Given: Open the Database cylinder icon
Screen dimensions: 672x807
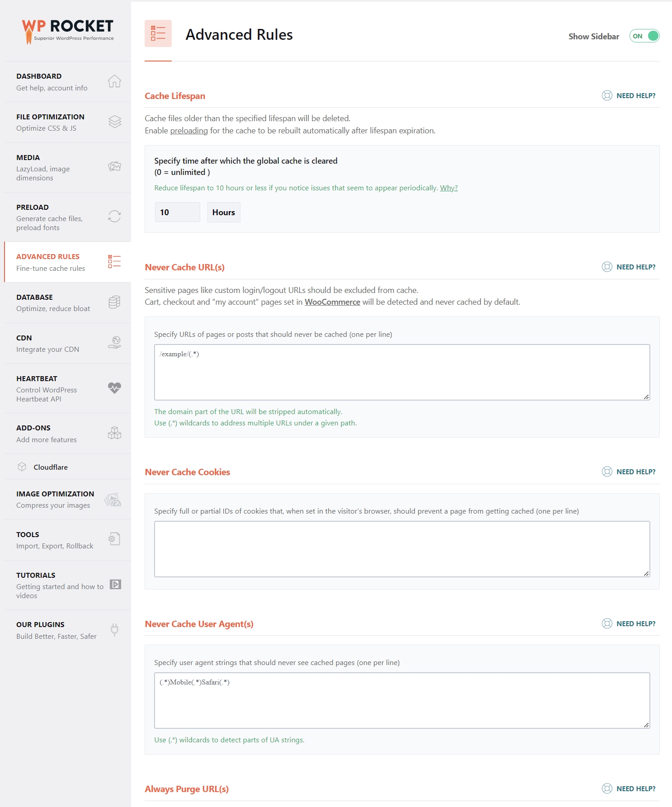Looking at the screenshot, I should [114, 302].
